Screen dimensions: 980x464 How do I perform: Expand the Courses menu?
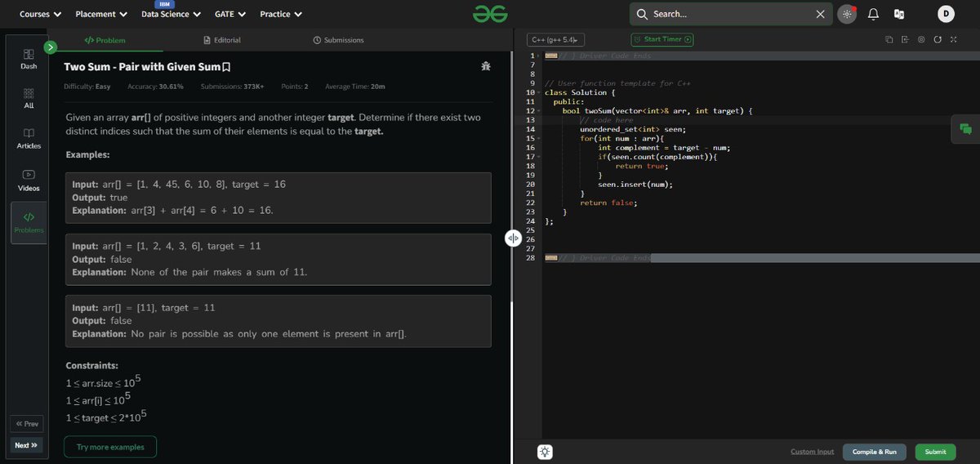tap(40, 14)
